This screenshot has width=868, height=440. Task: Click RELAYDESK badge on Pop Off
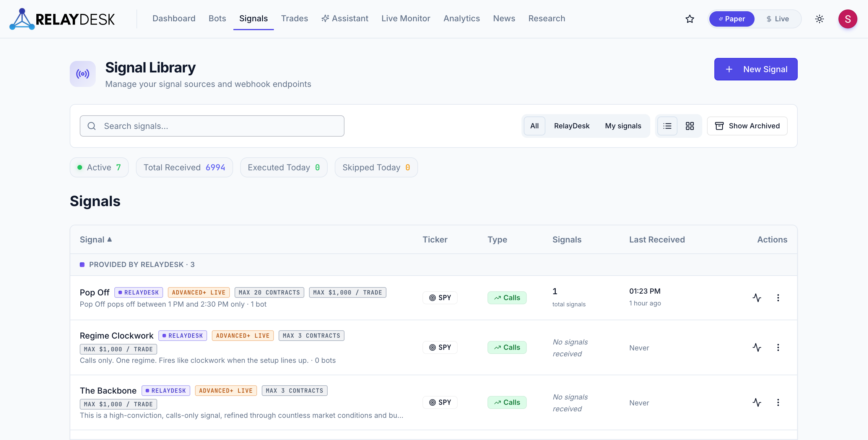pos(139,293)
